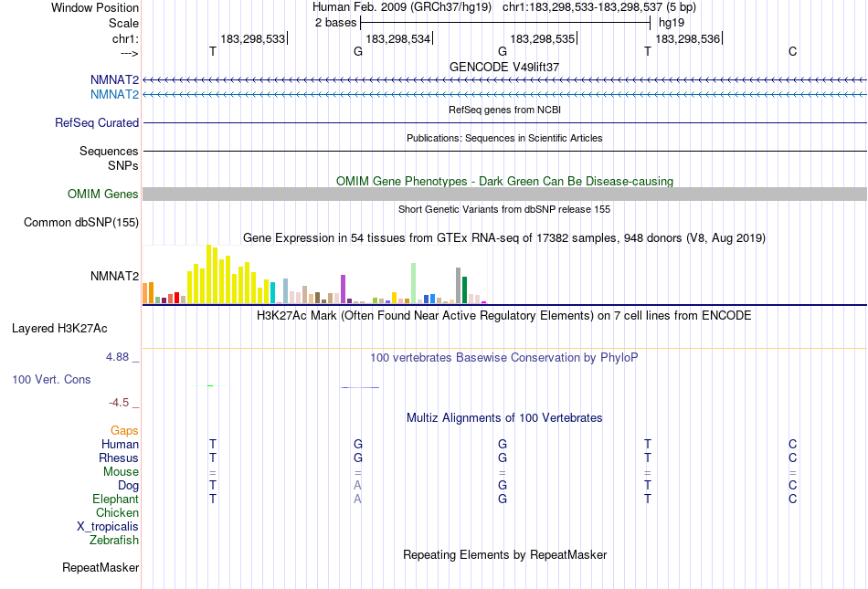Click the green PhyloP conservation mark

pos(210,385)
